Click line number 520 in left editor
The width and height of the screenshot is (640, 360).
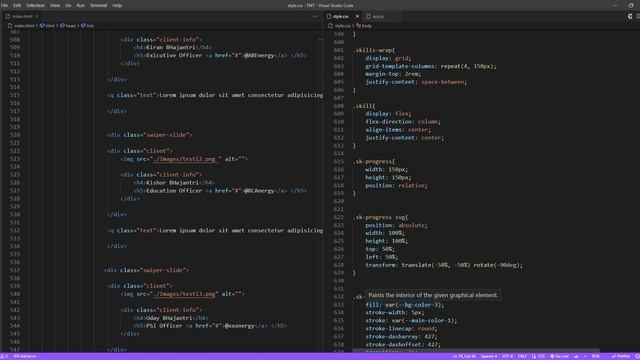coord(15,135)
